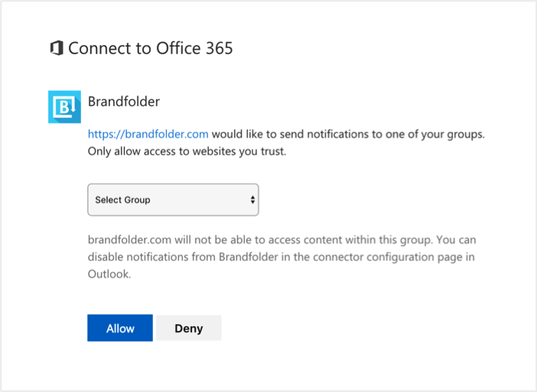The width and height of the screenshot is (537, 392).
Task: Open the https://brandfolder.com link
Action: pyautogui.click(x=148, y=134)
